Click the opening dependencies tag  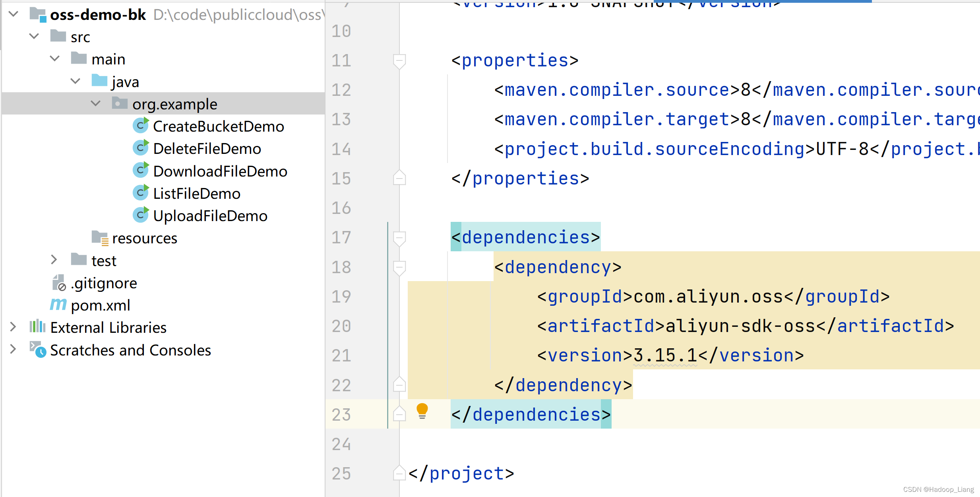click(x=525, y=237)
